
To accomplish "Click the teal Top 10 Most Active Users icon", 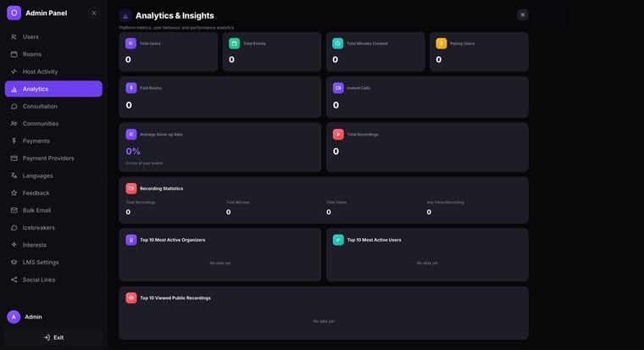I will pos(338,240).
